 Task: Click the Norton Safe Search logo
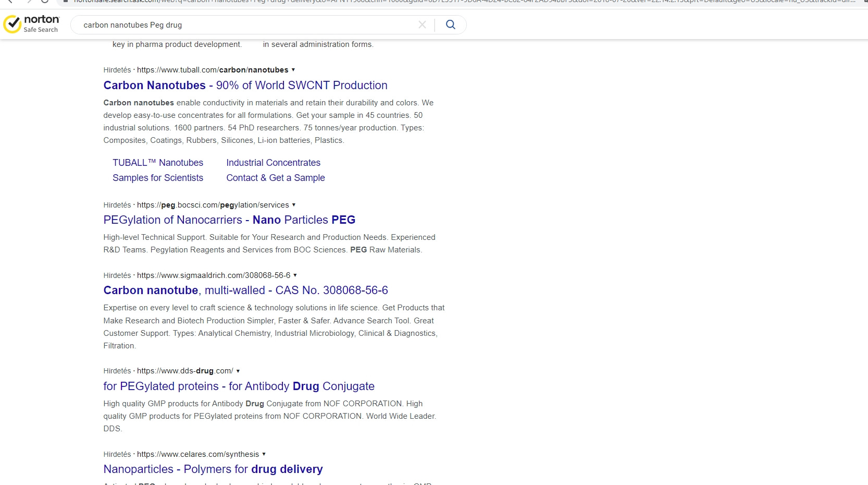[x=31, y=24]
